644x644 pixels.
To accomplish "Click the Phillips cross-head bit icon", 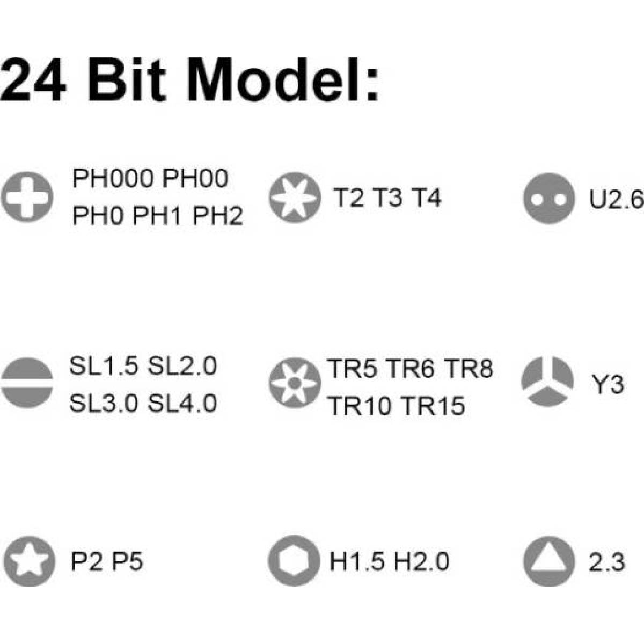I will 27,197.
